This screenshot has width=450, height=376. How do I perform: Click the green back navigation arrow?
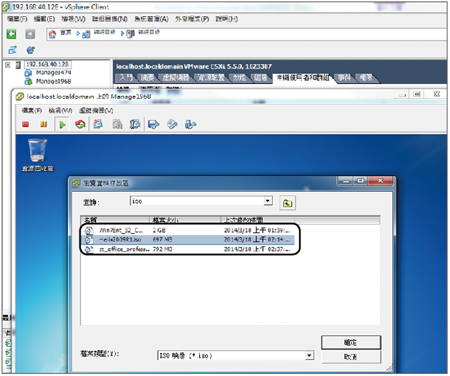tap(11, 34)
